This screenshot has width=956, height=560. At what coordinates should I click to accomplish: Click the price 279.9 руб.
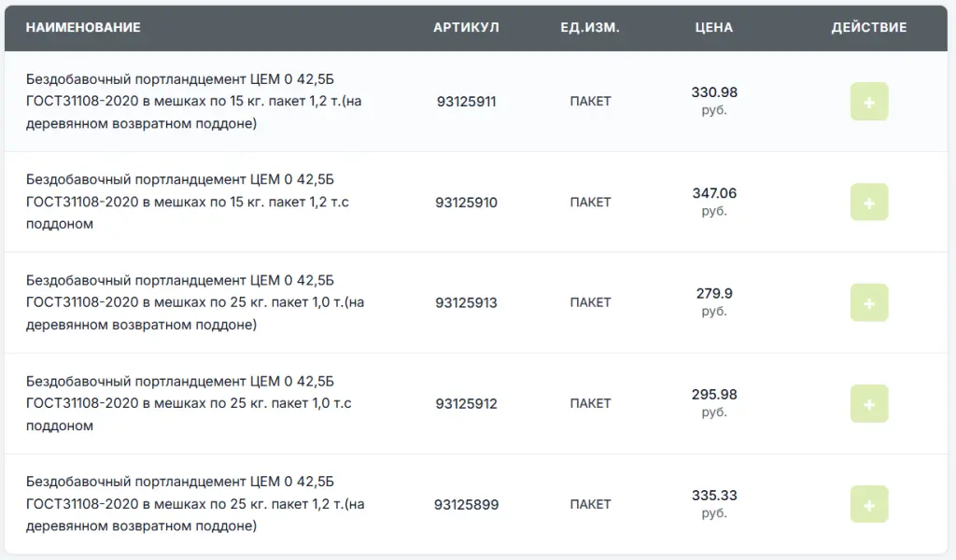(x=714, y=301)
